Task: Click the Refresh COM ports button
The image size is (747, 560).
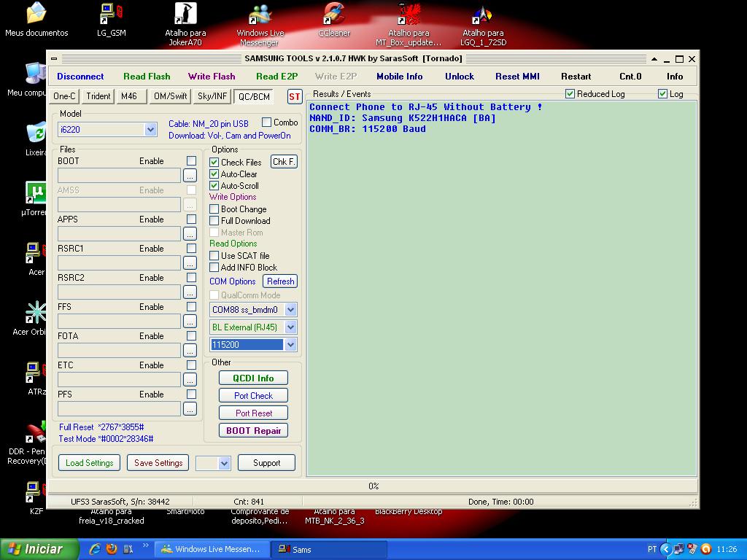Action: 280,281
